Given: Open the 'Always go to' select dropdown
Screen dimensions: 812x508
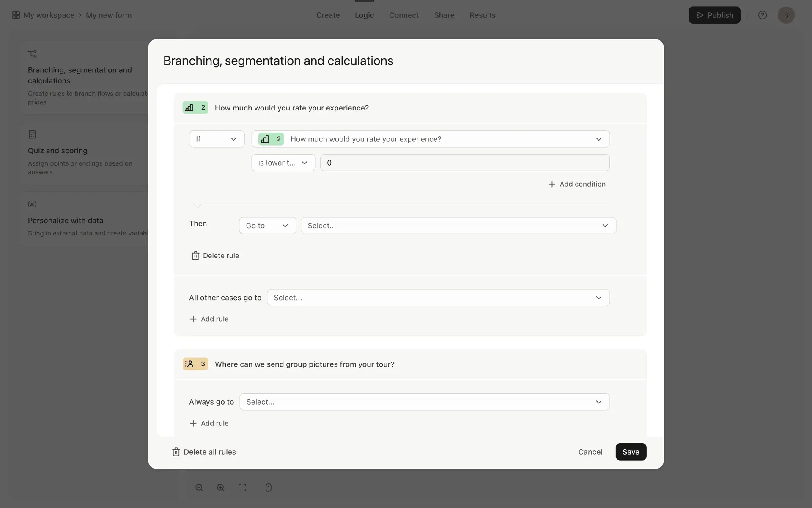Looking at the screenshot, I should click(x=424, y=402).
